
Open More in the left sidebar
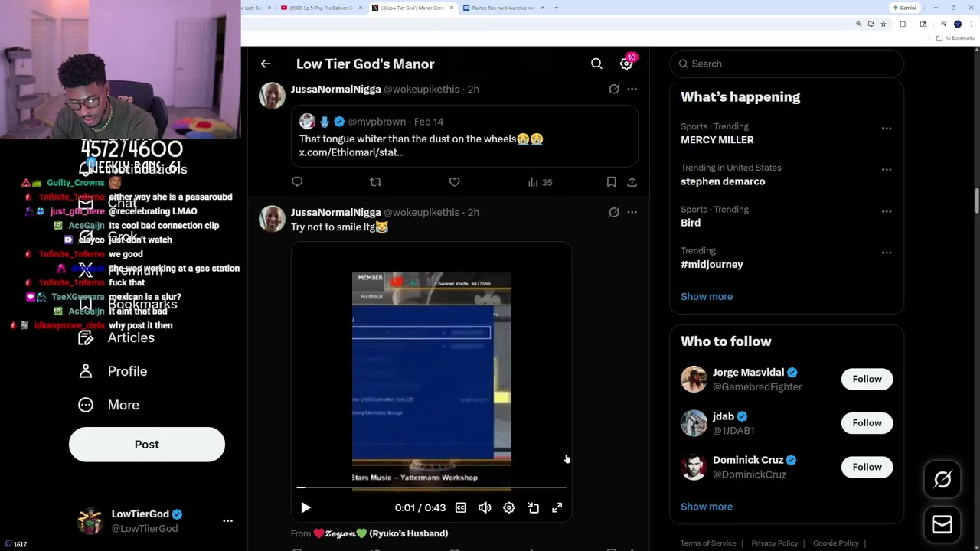(109, 406)
